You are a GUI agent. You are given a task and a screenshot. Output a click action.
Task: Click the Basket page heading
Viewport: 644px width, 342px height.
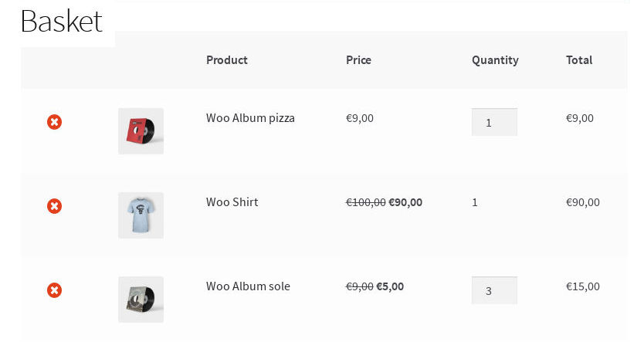click(x=61, y=21)
